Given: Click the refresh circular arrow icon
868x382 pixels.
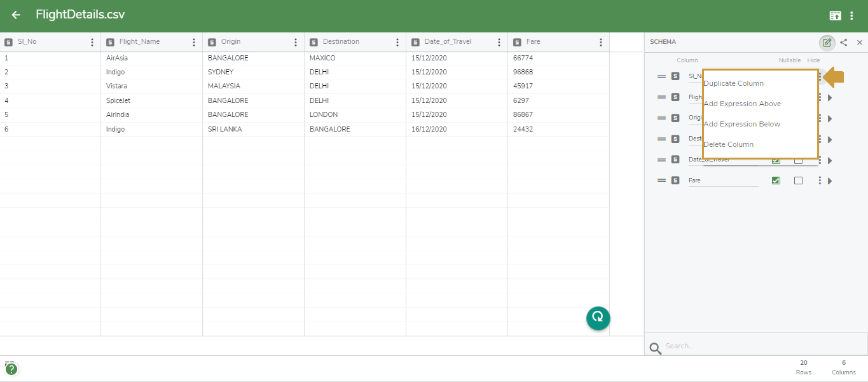Looking at the screenshot, I should (x=598, y=318).
